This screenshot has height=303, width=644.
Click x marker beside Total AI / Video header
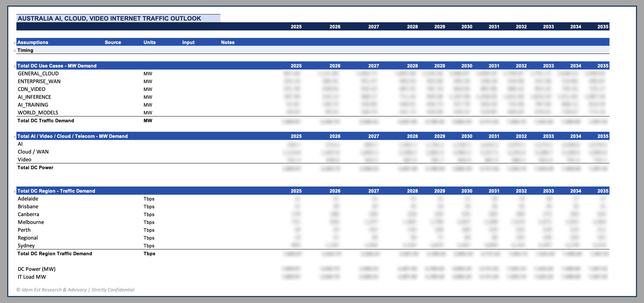(x=15, y=137)
